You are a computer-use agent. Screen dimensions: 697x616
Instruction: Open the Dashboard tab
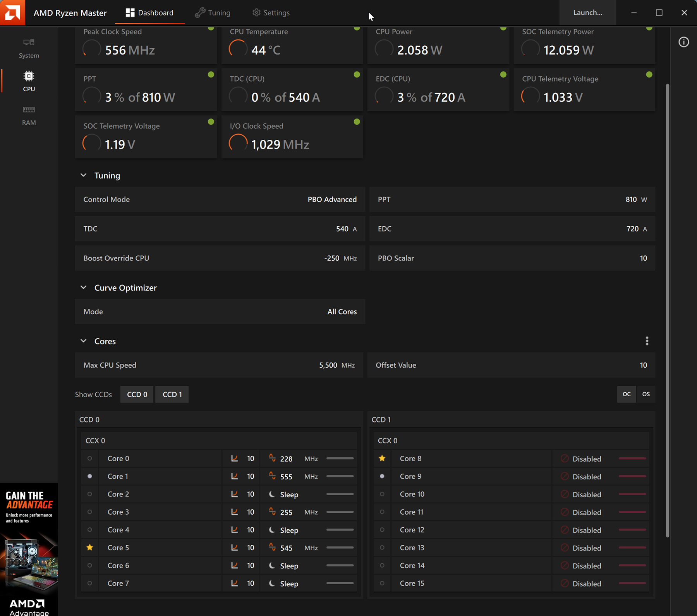[150, 13]
